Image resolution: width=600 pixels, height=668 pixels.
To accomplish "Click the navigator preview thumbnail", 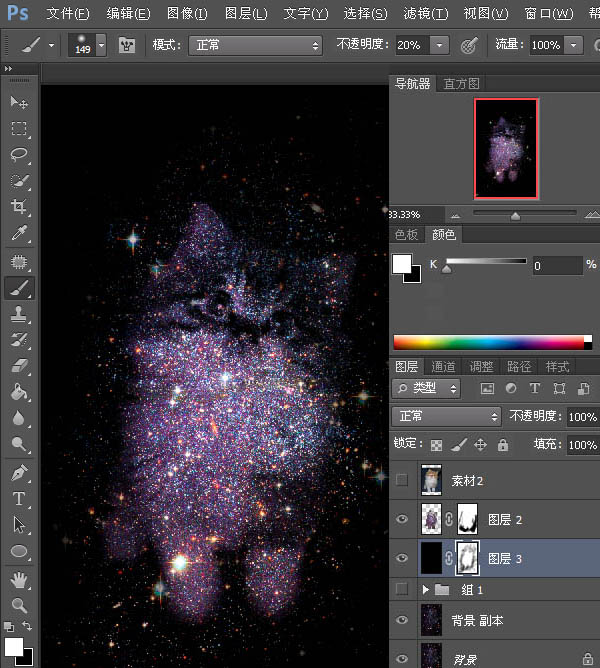I will (x=506, y=148).
